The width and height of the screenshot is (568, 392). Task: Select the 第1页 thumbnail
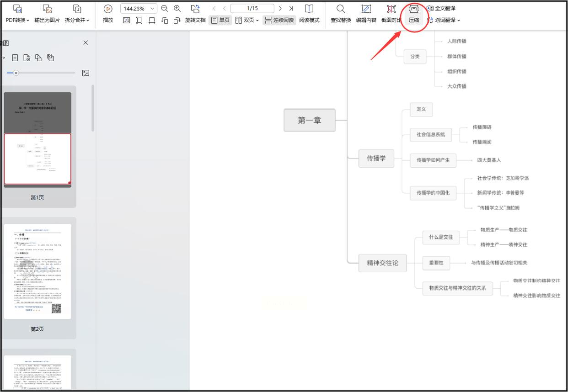(x=38, y=140)
